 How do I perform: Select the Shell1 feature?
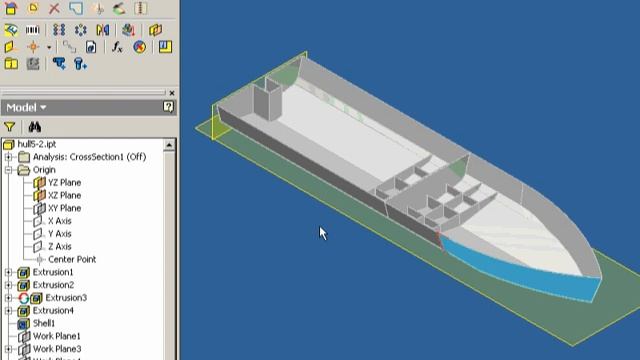44,323
